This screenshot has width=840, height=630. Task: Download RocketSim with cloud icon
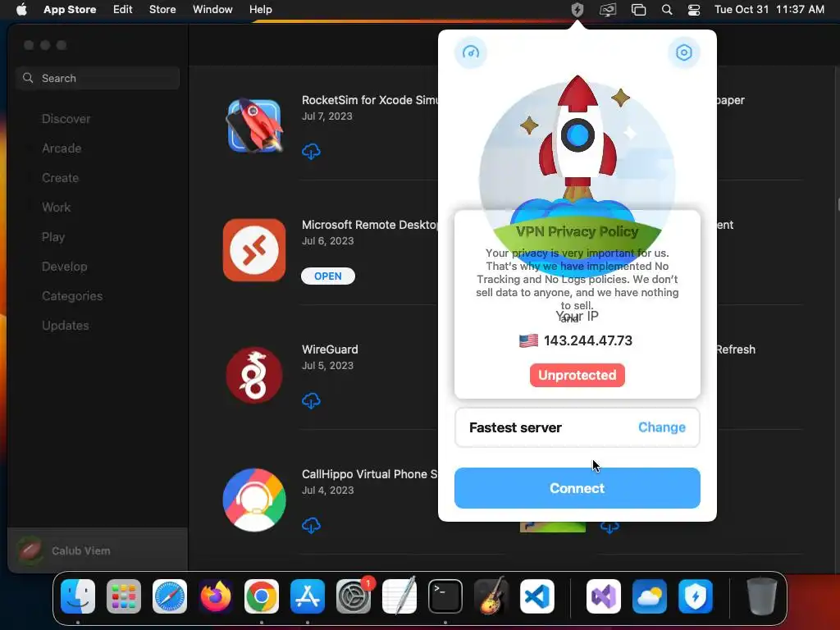pos(311,152)
